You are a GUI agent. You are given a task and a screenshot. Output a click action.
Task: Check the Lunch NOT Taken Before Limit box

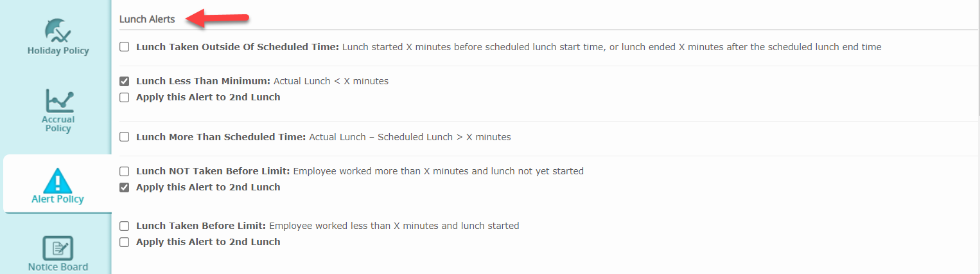click(125, 171)
